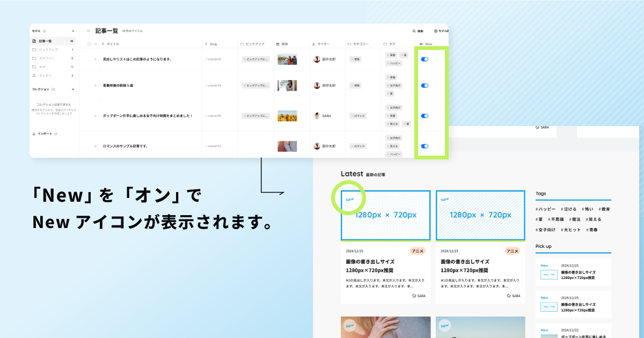Open first Pick up item thumbnail

(548, 274)
